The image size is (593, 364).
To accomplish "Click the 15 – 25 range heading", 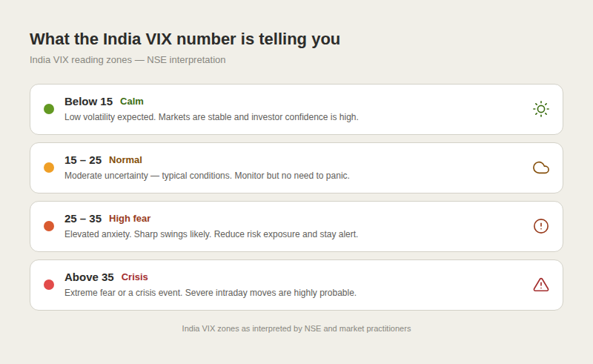I will (x=83, y=160).
